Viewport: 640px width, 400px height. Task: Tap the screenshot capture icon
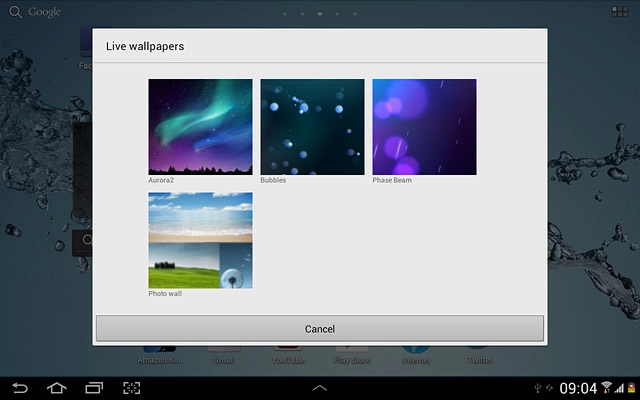[132, 387]
